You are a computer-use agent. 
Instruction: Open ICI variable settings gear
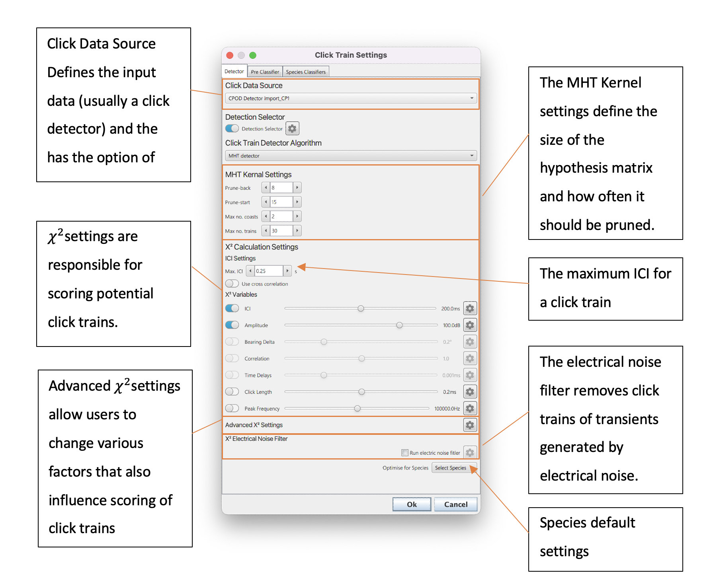click(x=470, y=308)
